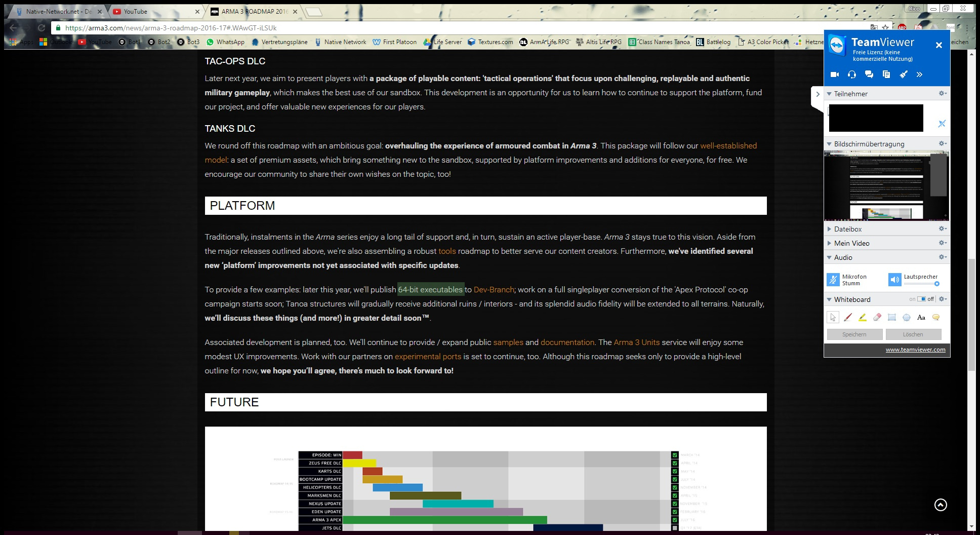This screenshot has width=980, height=535.
Task: Select the whiteboard text tool
Action: click(921, 317)
